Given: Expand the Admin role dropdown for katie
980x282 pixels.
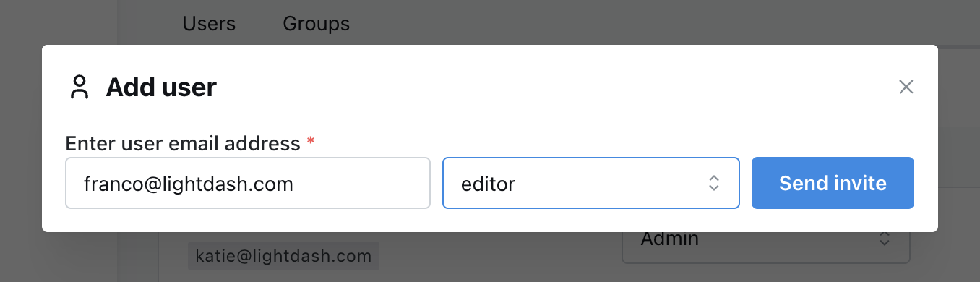Looking at the screenshot, I should 765,244.
